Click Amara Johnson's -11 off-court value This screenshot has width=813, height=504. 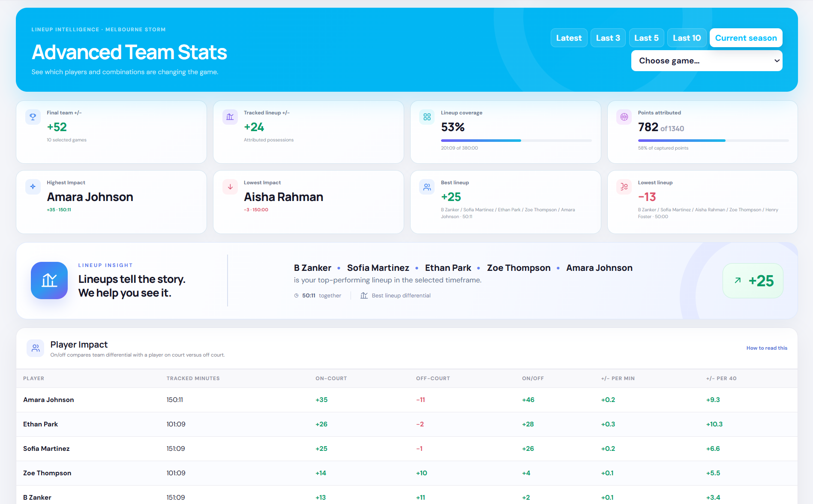[x=420, y=400]
